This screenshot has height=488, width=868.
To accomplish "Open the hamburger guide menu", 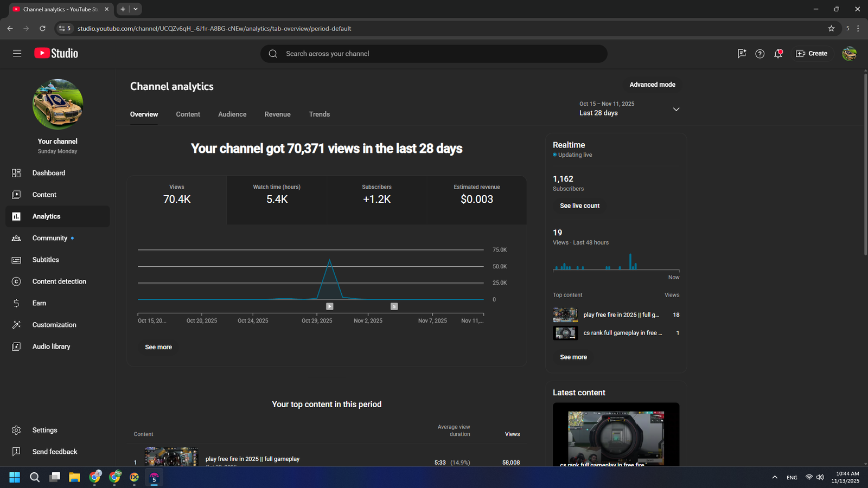I will 17,53.
